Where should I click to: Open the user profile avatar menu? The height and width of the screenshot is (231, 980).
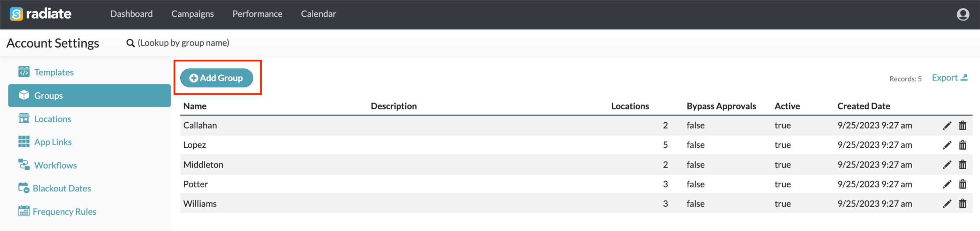tap(963, 14)
